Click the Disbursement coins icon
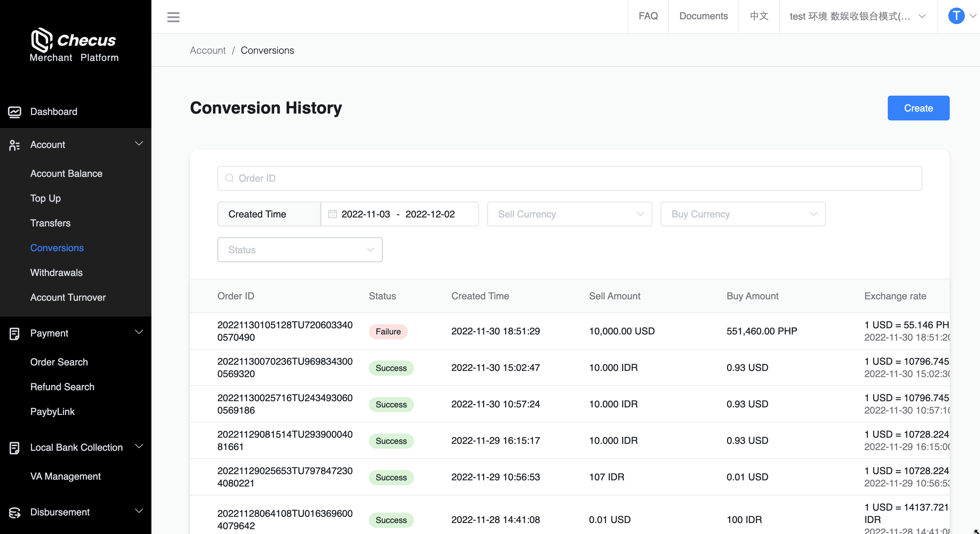 click(x=14, y=512)
